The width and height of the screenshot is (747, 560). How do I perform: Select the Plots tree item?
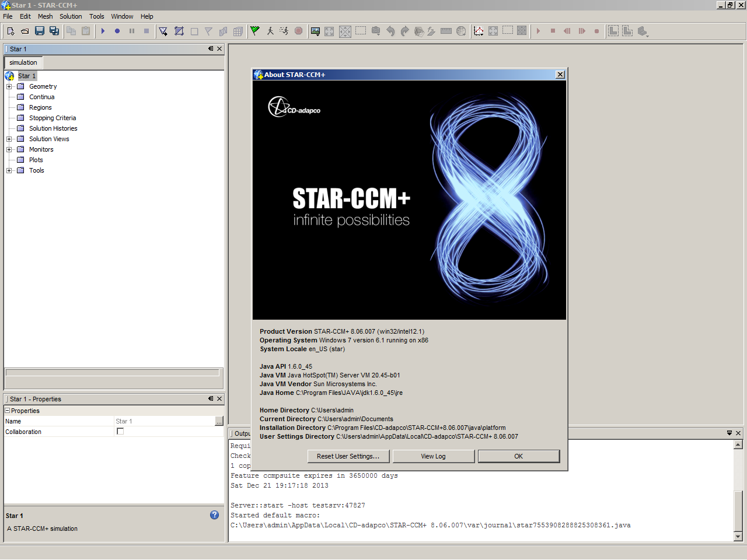pos(36,160)
